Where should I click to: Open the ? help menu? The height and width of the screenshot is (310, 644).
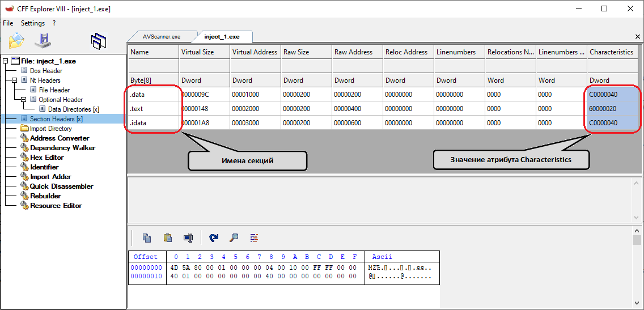point(54,23)
